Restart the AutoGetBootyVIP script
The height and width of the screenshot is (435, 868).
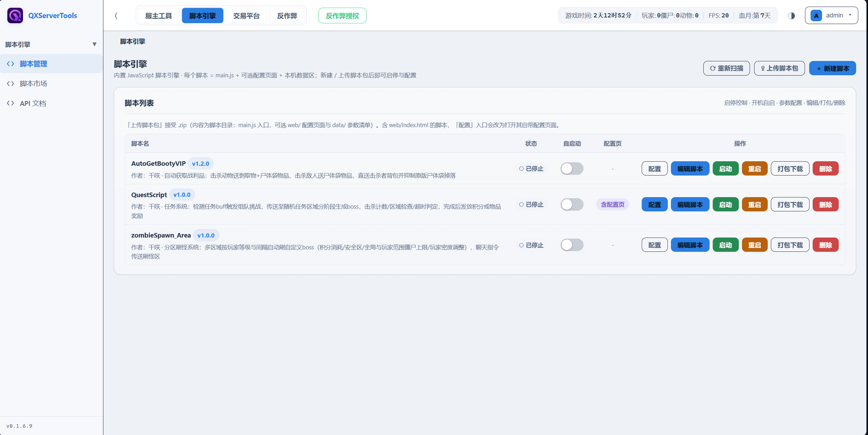coord(754,169)
